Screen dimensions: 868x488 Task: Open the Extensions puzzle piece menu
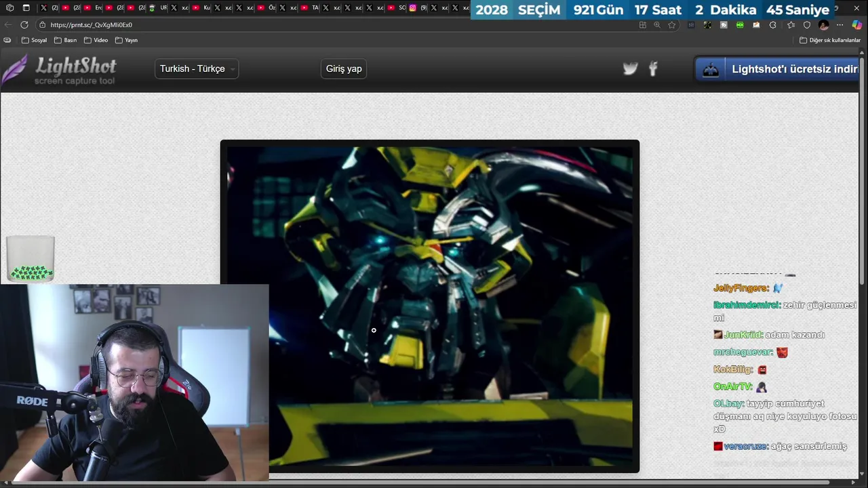[772, 25]
